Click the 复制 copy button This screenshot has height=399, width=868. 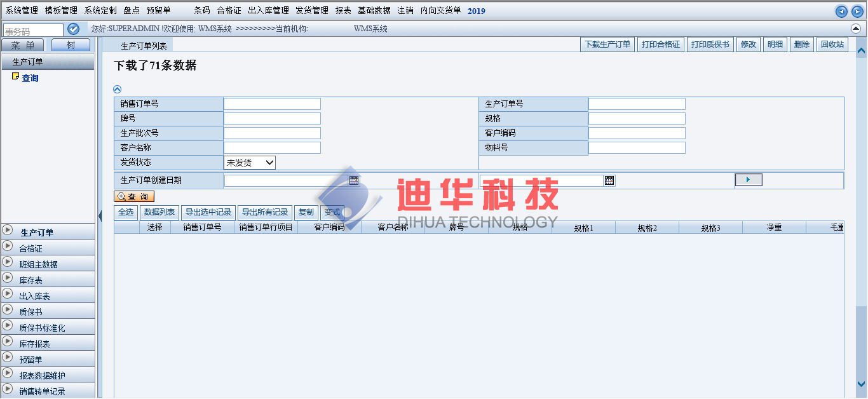click(306, 212)
